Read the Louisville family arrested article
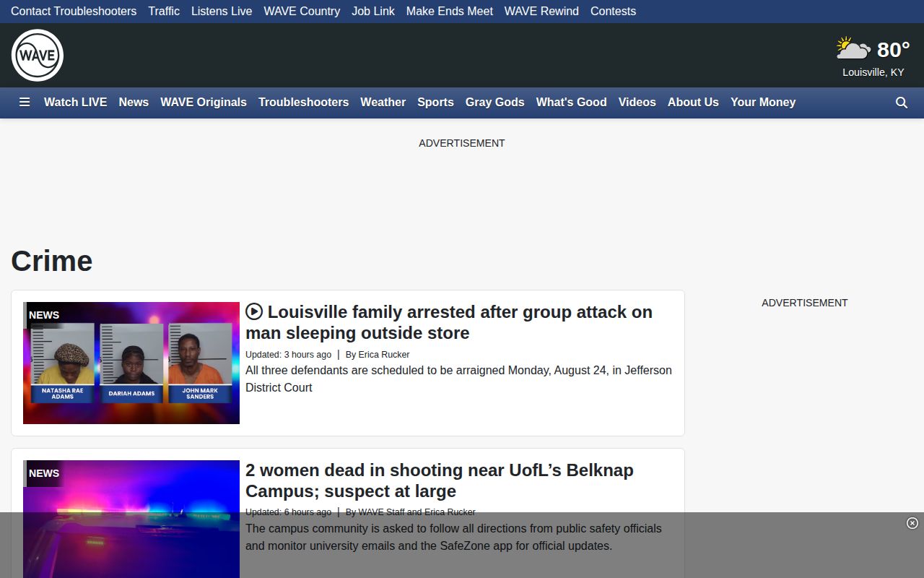This screenshot has height=578, width=924. pos(449,322)
